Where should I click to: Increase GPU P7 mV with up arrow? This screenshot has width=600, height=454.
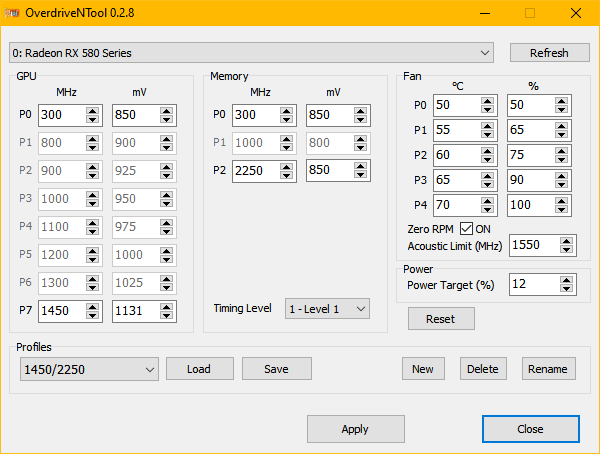click(166, 307)
